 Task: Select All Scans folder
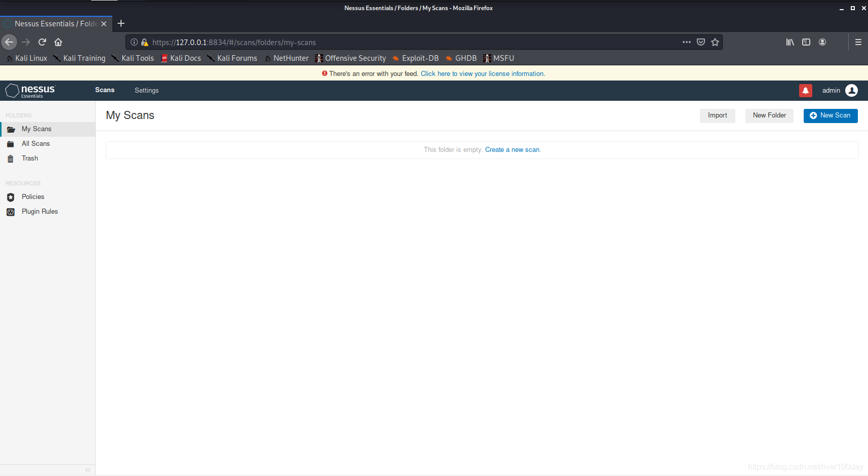(48, 144)
